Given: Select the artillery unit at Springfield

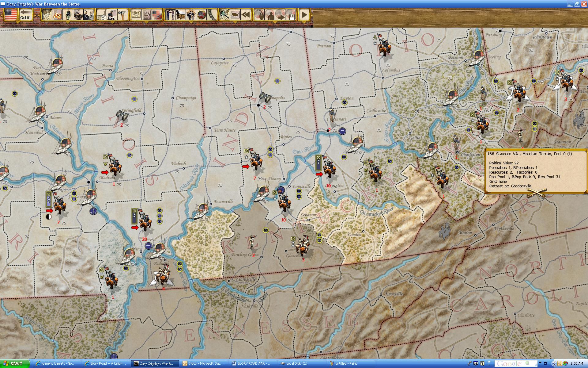Looking at the screenshot, I should (x=122, y=117).
